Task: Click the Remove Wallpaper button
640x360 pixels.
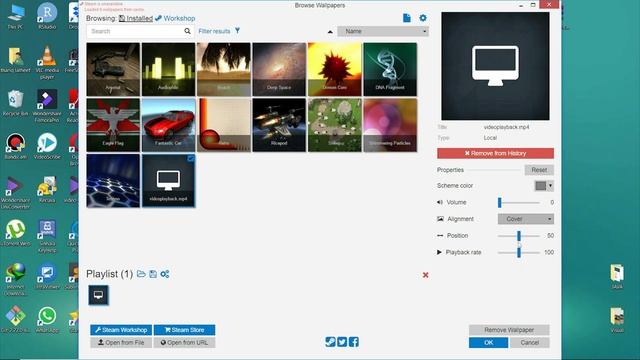Action: [x=509, y=330]
